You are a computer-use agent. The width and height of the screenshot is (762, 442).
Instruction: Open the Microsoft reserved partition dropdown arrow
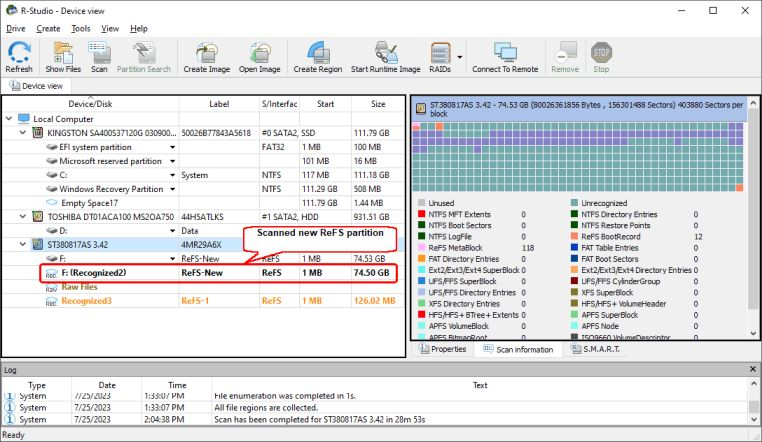pos(173,161)
